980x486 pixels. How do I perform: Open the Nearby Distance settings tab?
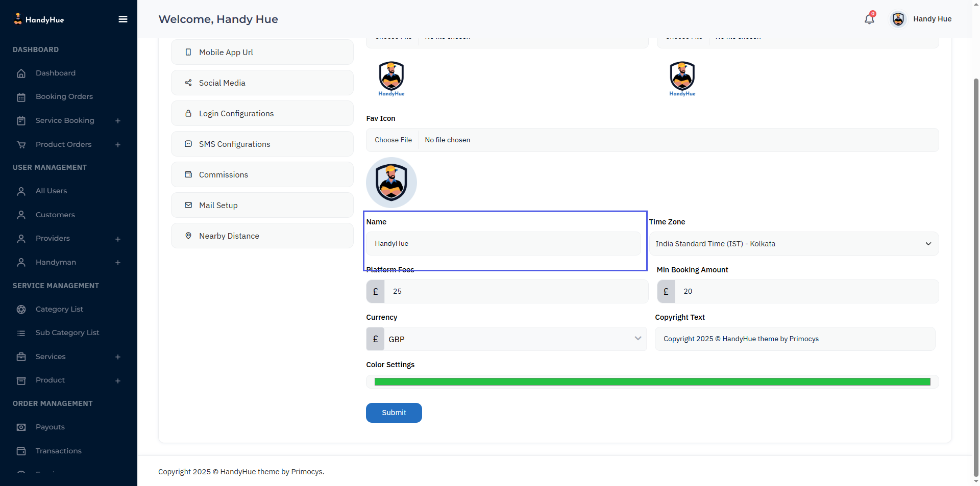point(262,236)
